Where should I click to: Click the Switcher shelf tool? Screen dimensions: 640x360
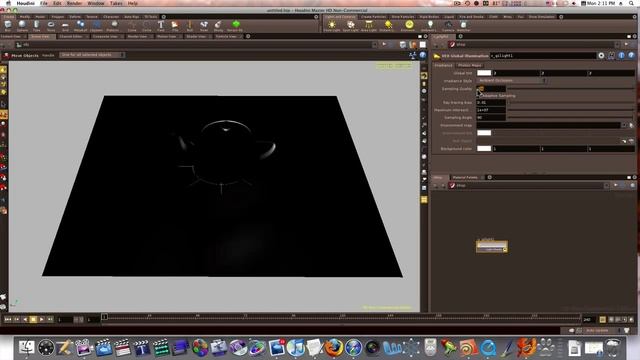click(x=463, y=26)
